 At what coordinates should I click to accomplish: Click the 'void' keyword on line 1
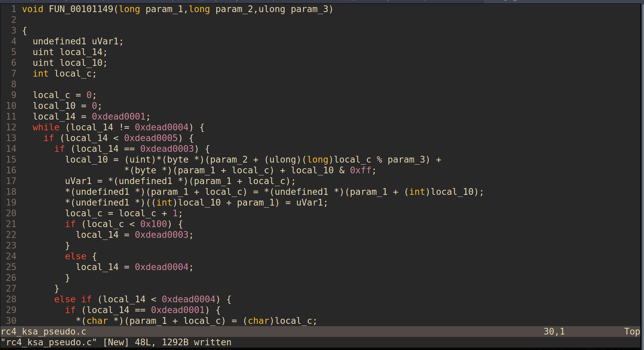[33, 9]
